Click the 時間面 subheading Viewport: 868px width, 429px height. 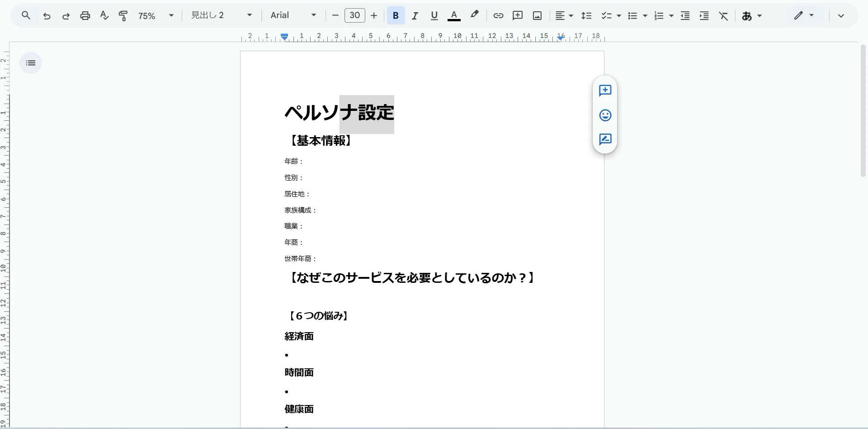(x=299, y=372)
